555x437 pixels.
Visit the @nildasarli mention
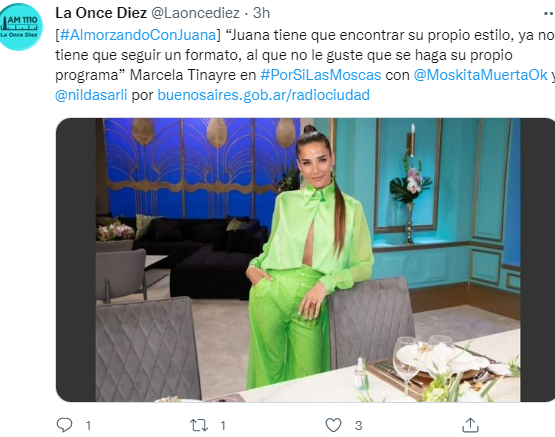pyautogui.click(x=91, y=95)
